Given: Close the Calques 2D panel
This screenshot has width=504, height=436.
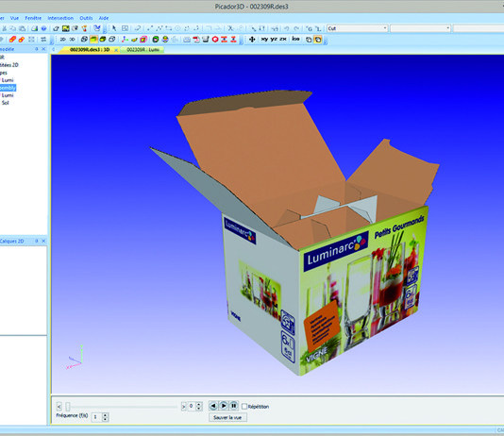Looking at the screenshot, I should pos(43,241).
